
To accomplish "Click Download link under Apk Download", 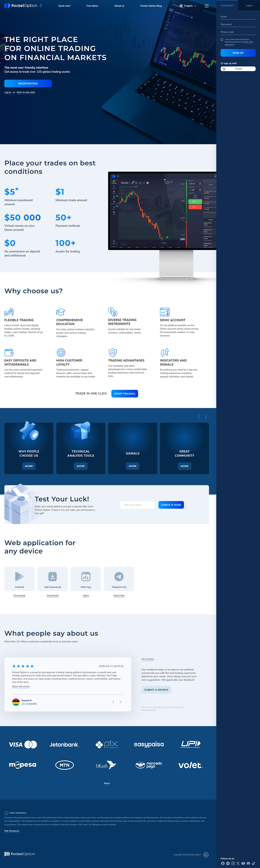I will (53, 596).
